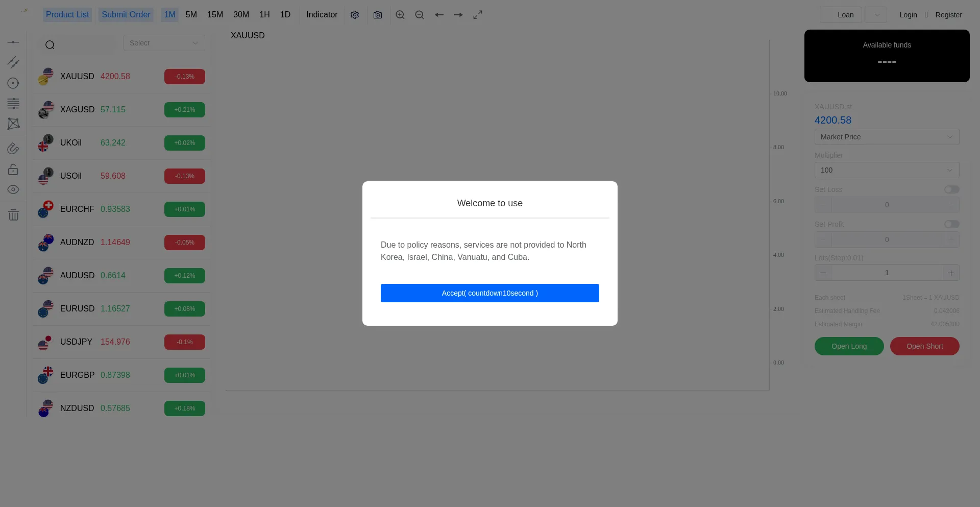Zoom out of the chart
The image size is (980, 507).
click(x=420, y=15)
